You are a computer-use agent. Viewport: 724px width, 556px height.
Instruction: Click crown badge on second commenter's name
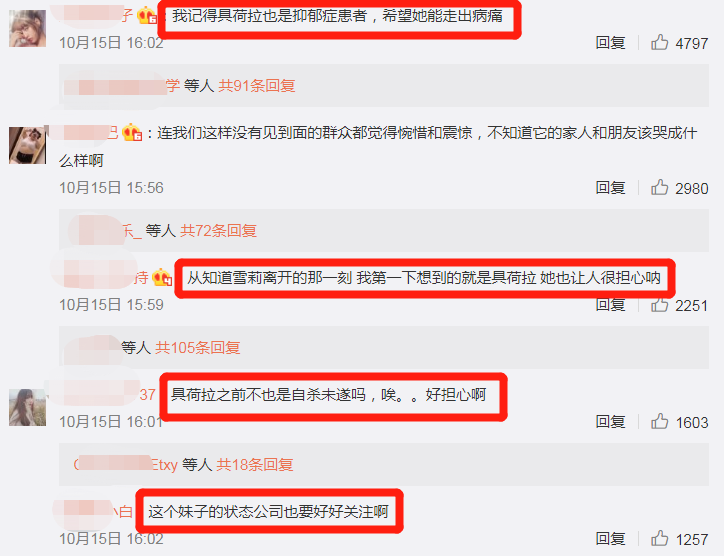pyautogui.click(x=132, y=133)
